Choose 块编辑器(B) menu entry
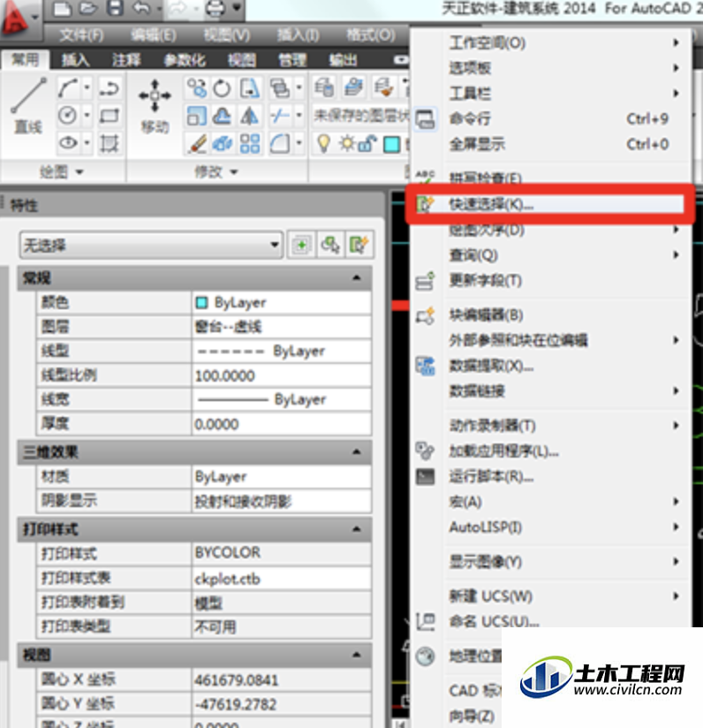Image resolution: width=703 pixels, height=728 pixels. (549, 315)
